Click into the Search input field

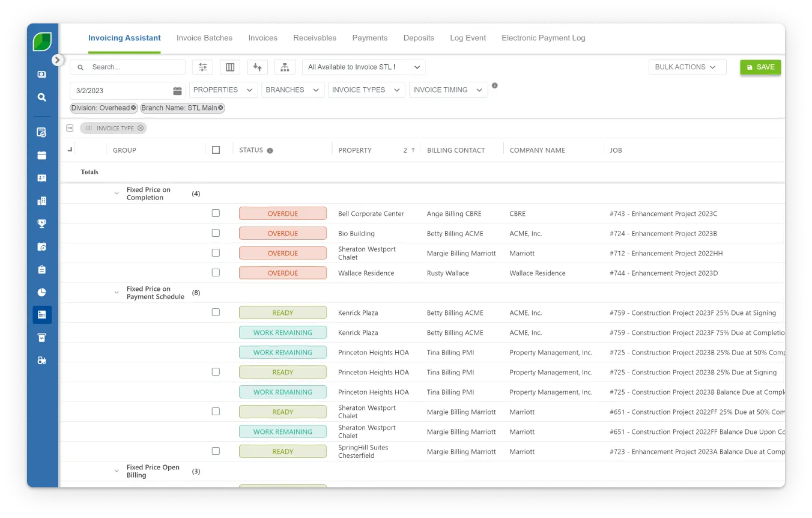pyautogui.click(x=135, y=67)
